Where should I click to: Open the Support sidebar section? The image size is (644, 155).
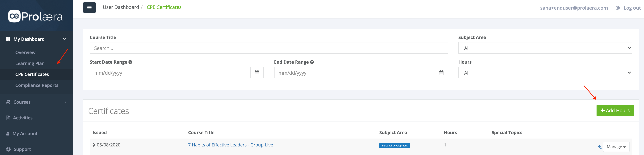click(22, 149)
